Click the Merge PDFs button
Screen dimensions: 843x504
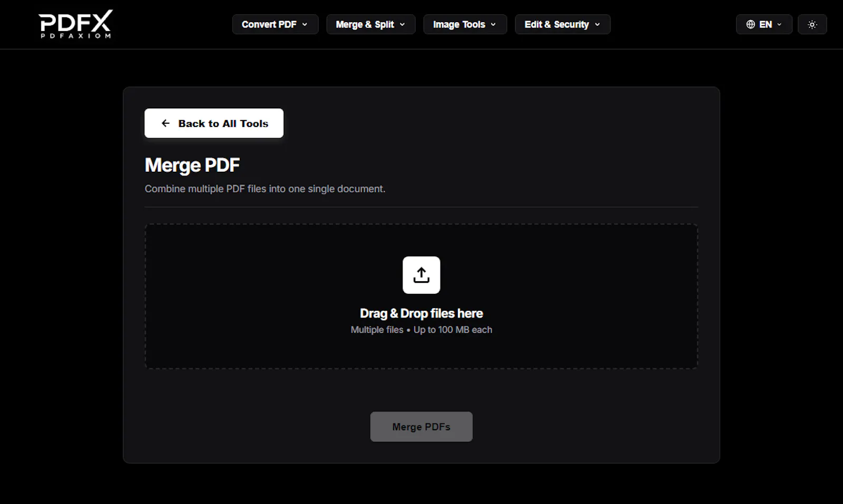pos(421,427)
